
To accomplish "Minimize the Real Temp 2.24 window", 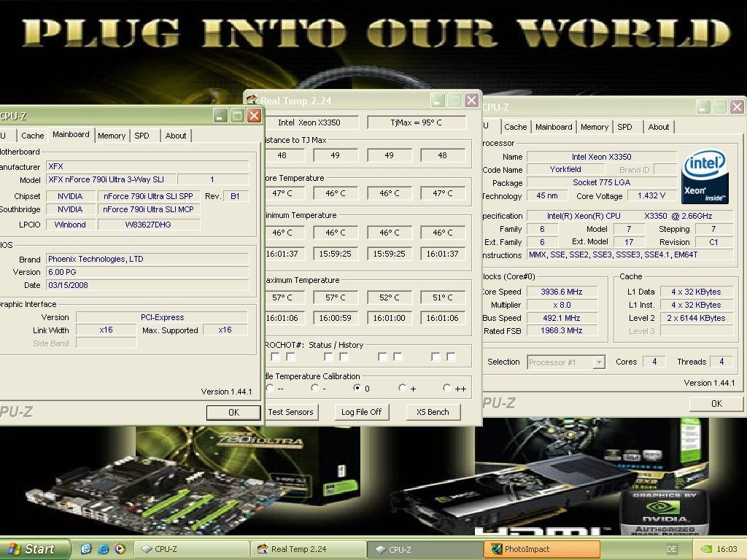I will 438,101.
